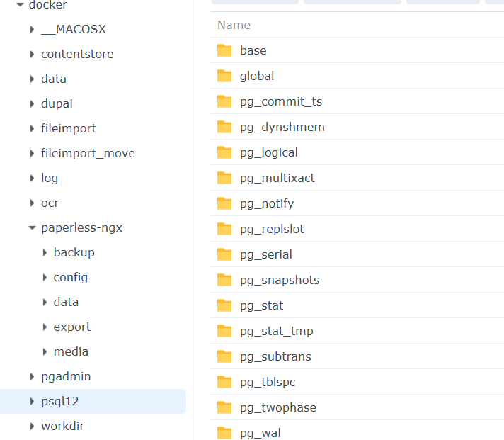Collapse the docker tree node

pyautogui.click(x=20, y=4)
